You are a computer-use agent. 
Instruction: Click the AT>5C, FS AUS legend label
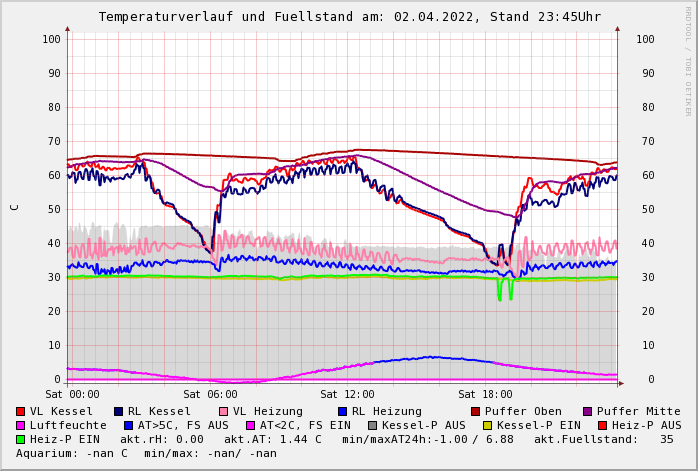tap(183, 426)
